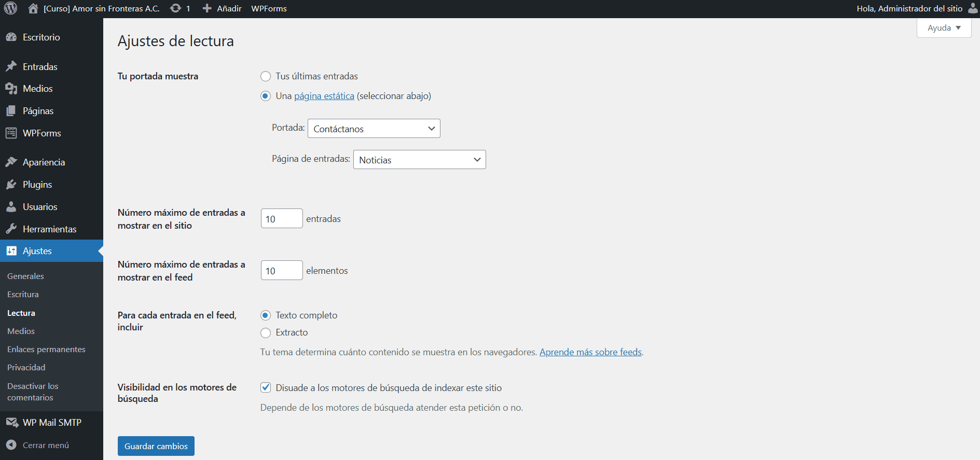The width and height of the screenshot is (980, 460).
Task: Click the WordPress logo icon
Action: (x=10, y=8)
